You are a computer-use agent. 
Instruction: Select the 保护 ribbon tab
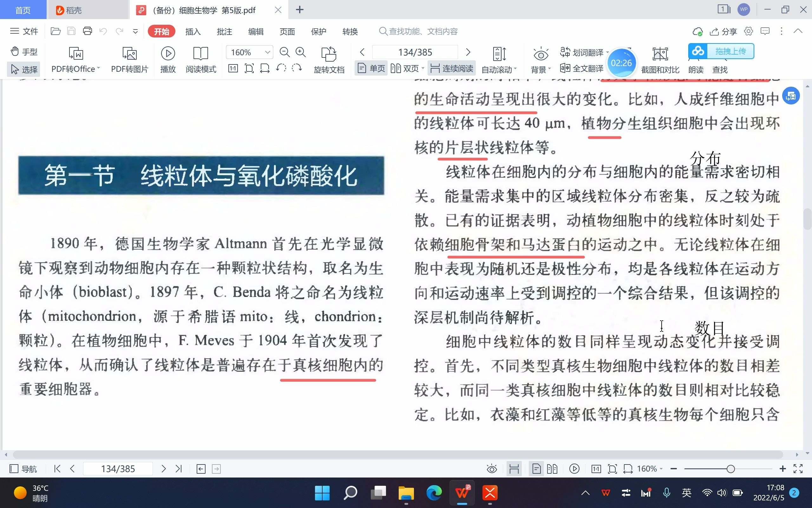[318, 31]
